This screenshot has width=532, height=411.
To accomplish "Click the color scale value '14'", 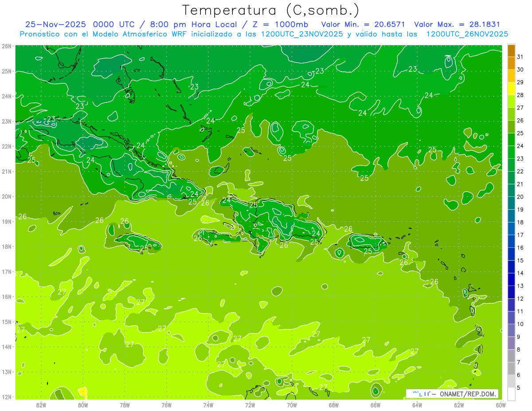I will 520,273.
